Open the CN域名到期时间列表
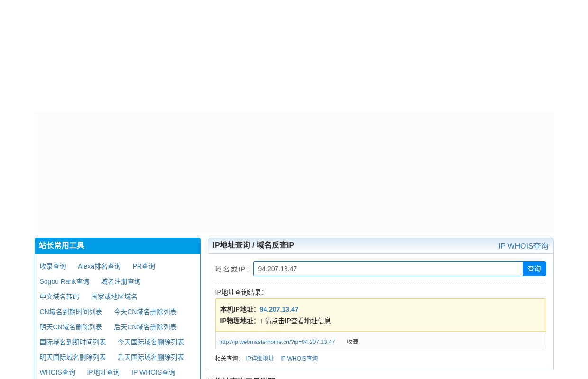Viewport: 588px width, 379px height. pos(71,312)
